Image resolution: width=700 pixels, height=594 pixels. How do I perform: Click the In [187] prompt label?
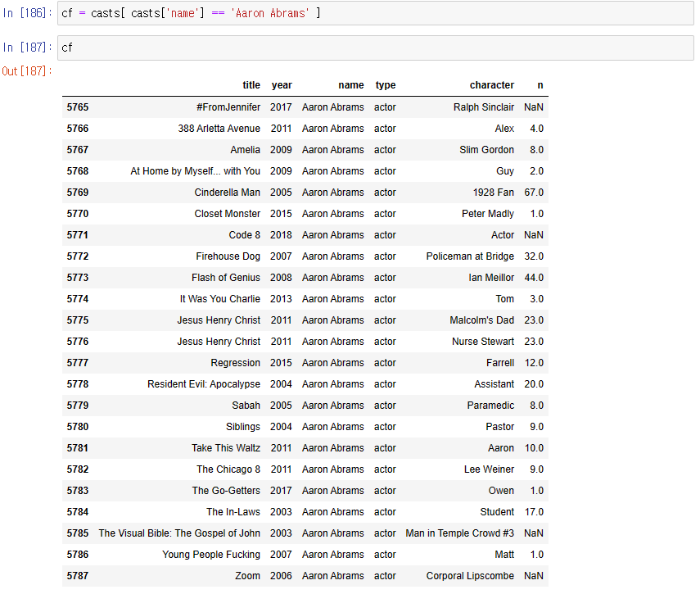27,48
